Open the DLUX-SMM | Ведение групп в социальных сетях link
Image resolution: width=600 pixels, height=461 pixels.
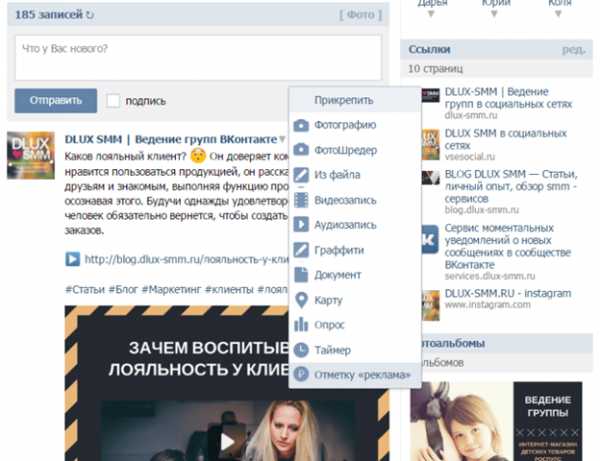coord(508,98)
